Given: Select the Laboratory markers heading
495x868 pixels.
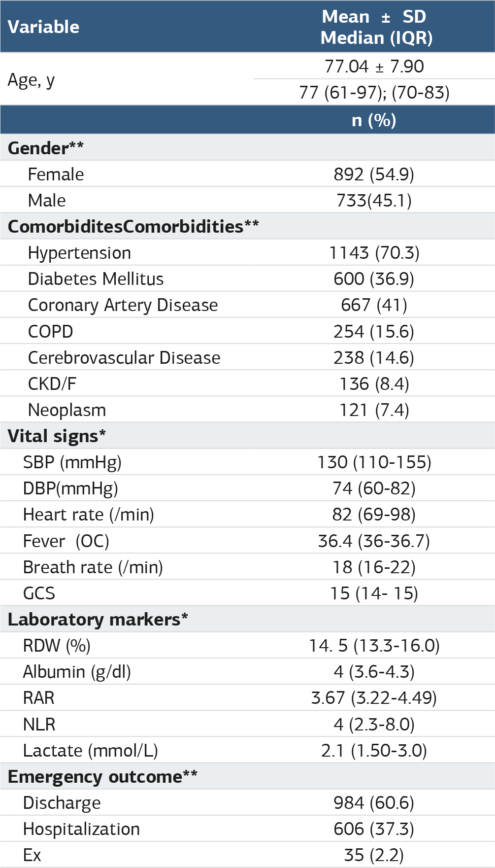Looking at the screenshot, I should pos(98,620).
